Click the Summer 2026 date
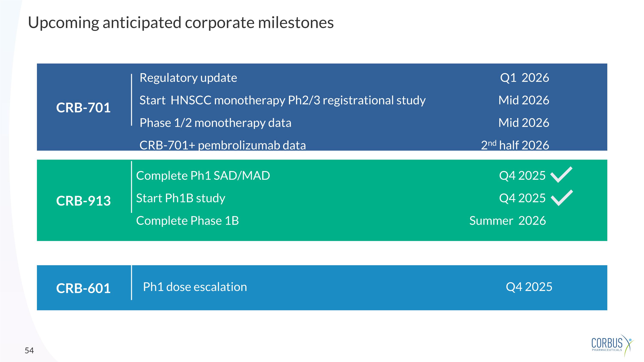Image resolution: width=644 pixels, height=362 pixels. click(x=507, y=221)
